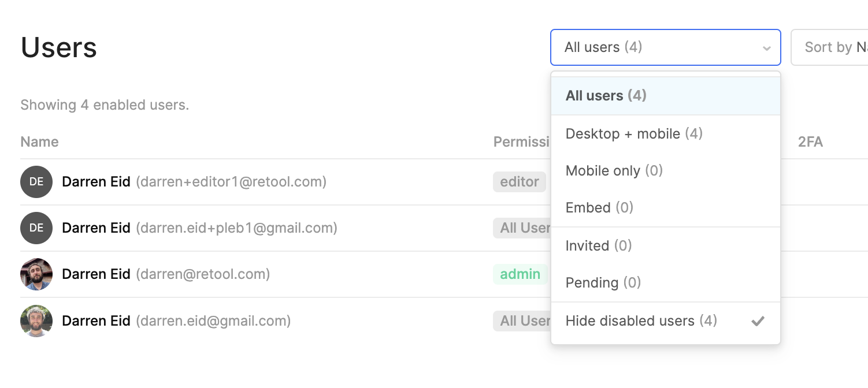Select the Mobile only filter option
This screenshot has height=388, width=868.
click(666, 171)
